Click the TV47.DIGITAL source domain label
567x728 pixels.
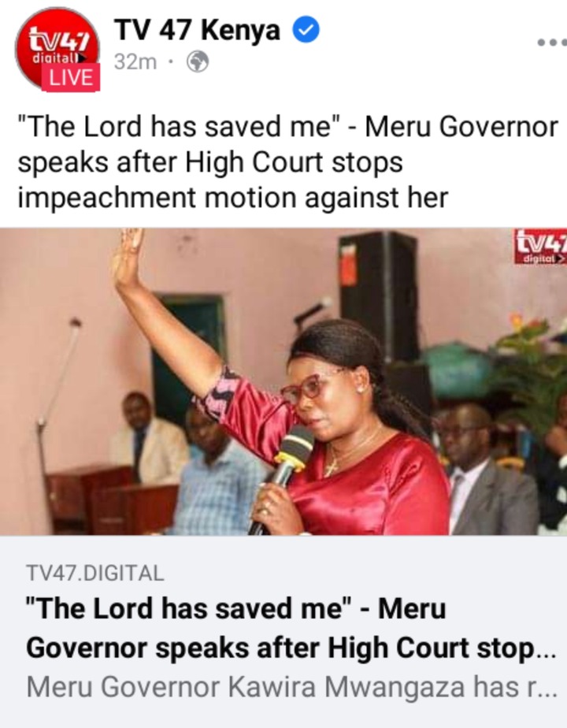[x=95, y=573]
